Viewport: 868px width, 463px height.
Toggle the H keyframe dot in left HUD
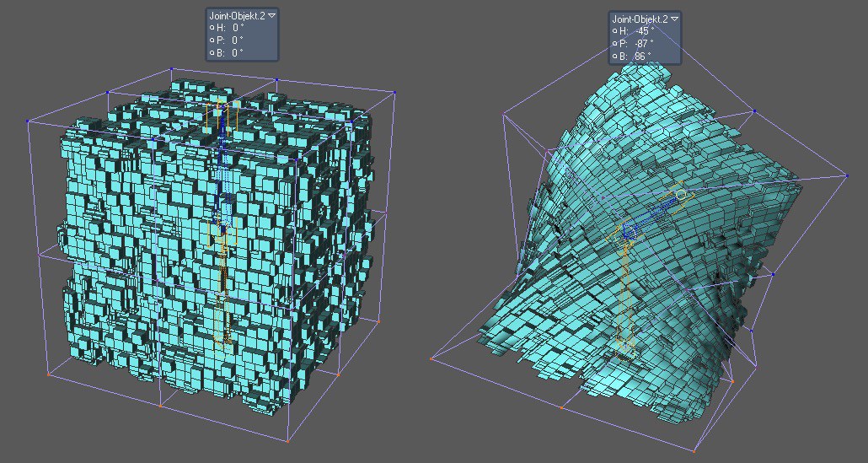[212, 27]
